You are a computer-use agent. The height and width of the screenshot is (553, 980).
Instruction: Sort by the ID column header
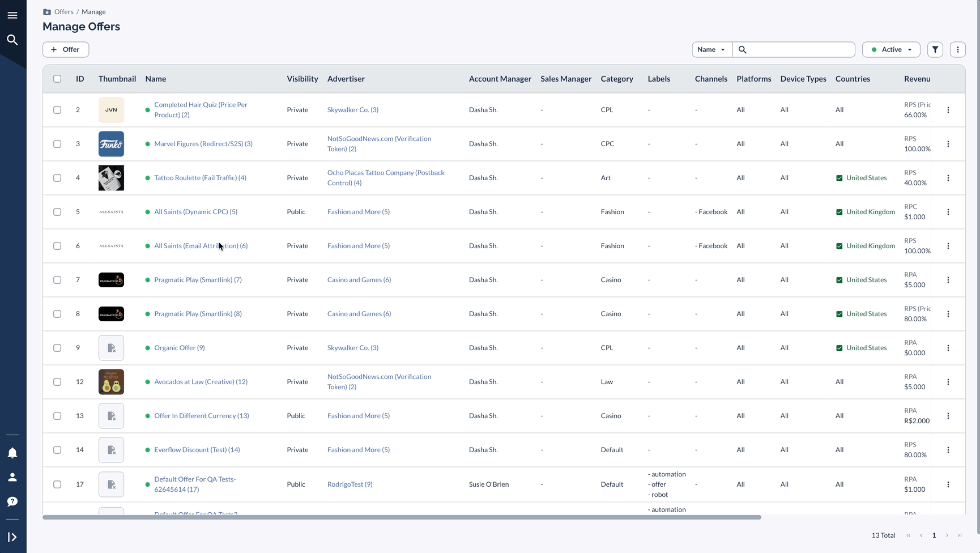click(80, 79)
